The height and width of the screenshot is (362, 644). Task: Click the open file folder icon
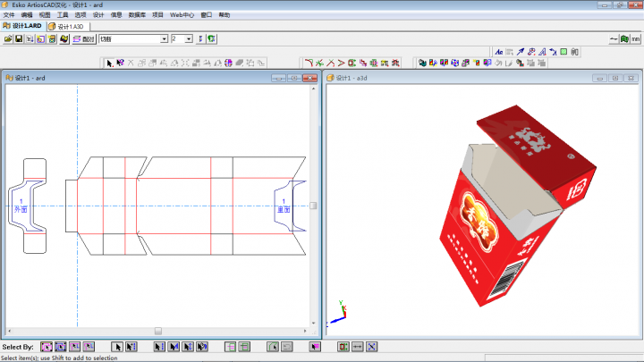click(x=8, y=39)
